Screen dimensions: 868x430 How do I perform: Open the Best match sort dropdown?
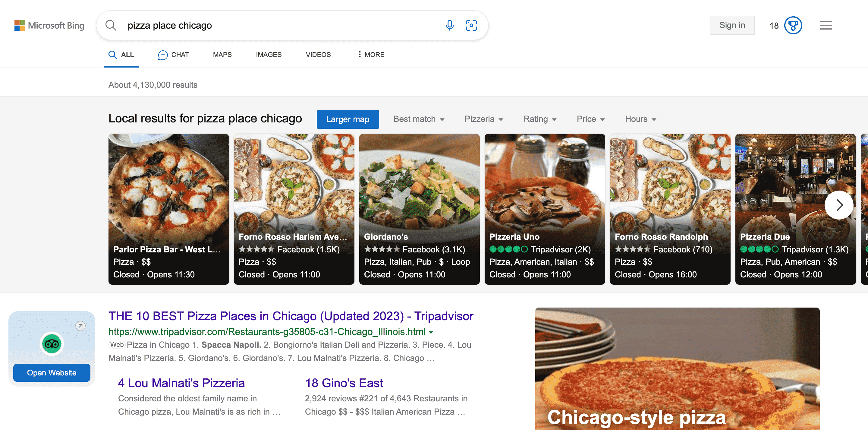pos(419,119)
